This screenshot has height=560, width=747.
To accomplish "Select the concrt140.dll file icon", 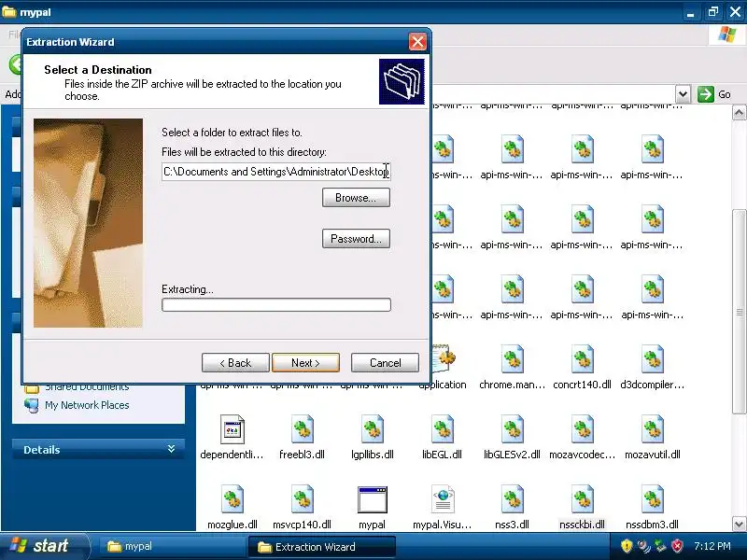I will point(582,359).
